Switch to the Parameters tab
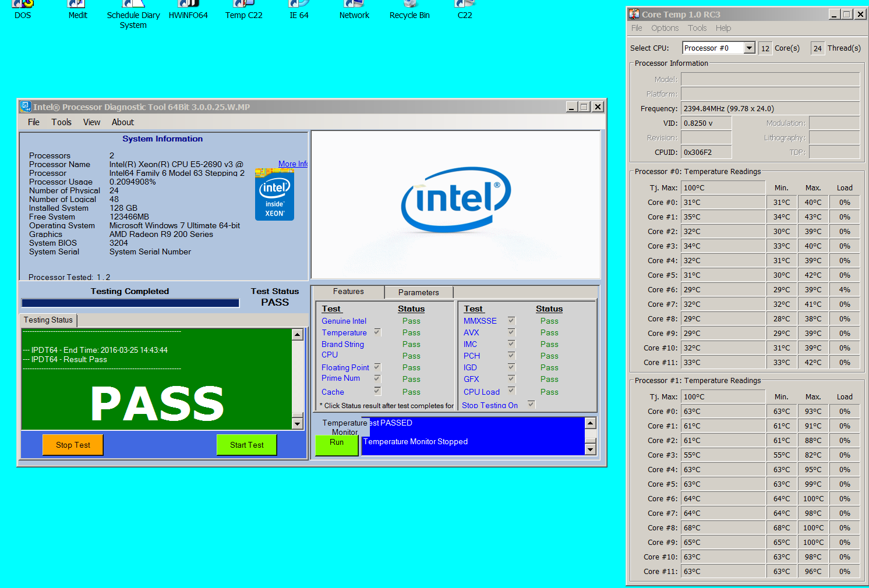Viewport: 869px width, 588px height. click(418, 292)
